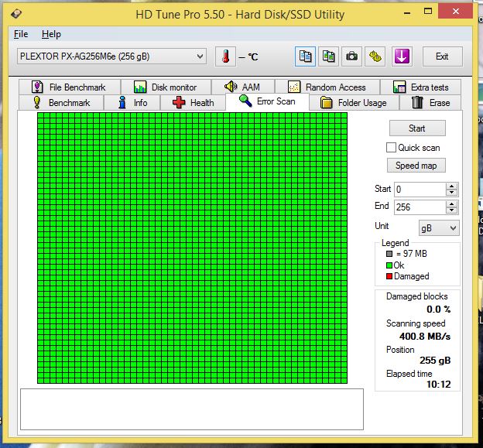Click the Exit button
Viewport: 483px width, 448px height.
click(442, 56)
